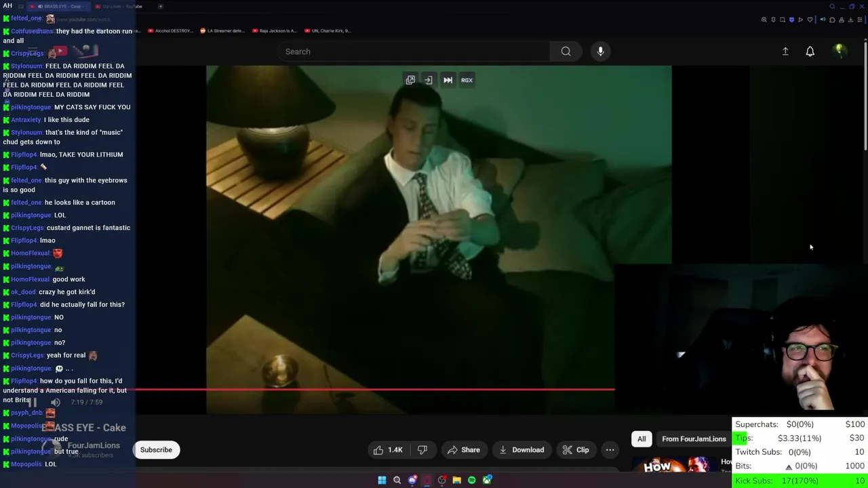Open the UN, Charlie Kirk bookmark
The width and height of the screenshot is (868, 488).
pos(328,30)
